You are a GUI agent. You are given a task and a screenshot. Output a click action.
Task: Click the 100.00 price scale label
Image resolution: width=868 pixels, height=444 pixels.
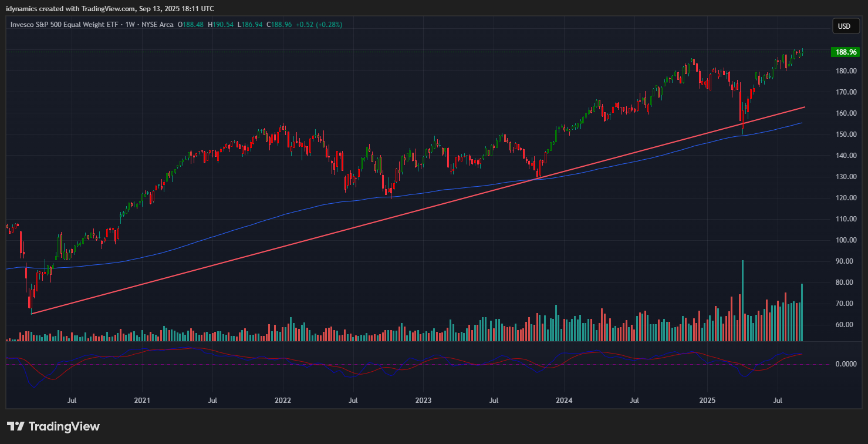846,240
